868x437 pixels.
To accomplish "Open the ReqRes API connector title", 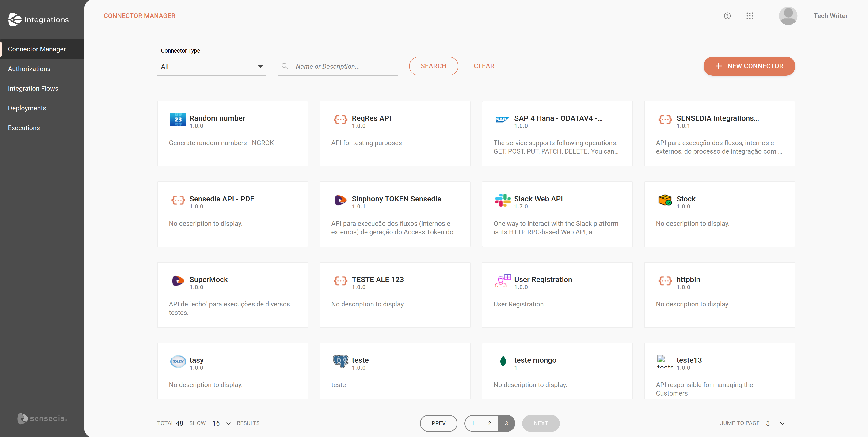I will click(x=371, y=118).
